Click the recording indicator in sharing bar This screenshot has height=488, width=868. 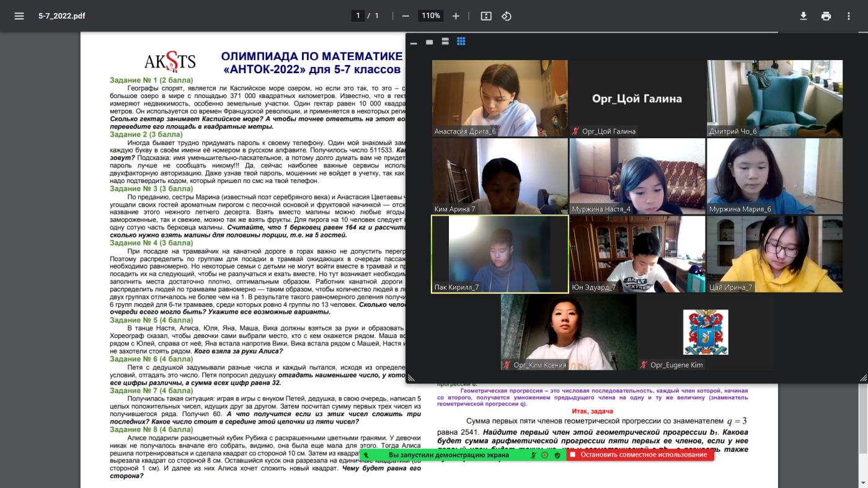pyautogui.click(x=545, y=455)
